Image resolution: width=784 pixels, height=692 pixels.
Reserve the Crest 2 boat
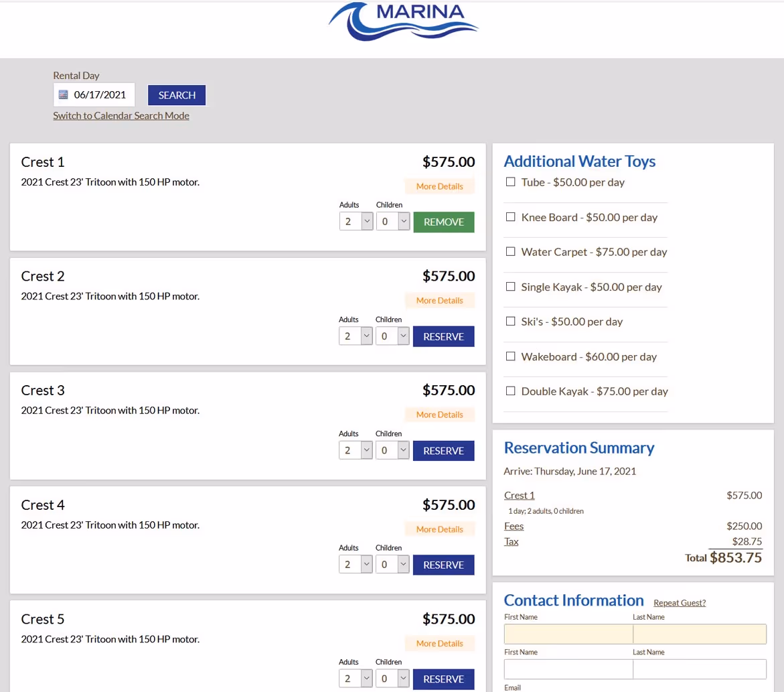pos(443,336)
